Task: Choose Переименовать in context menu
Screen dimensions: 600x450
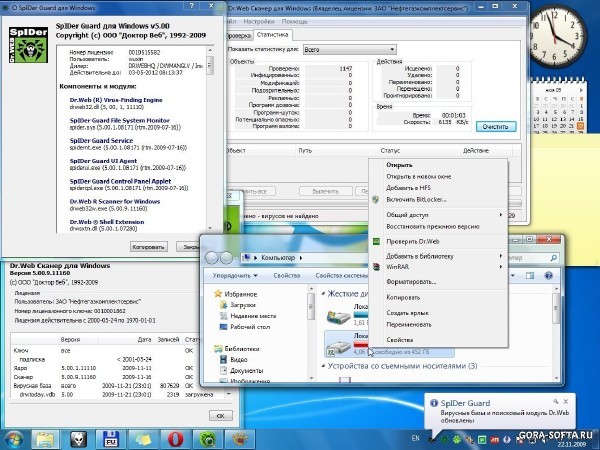Action: click(438, 324)
